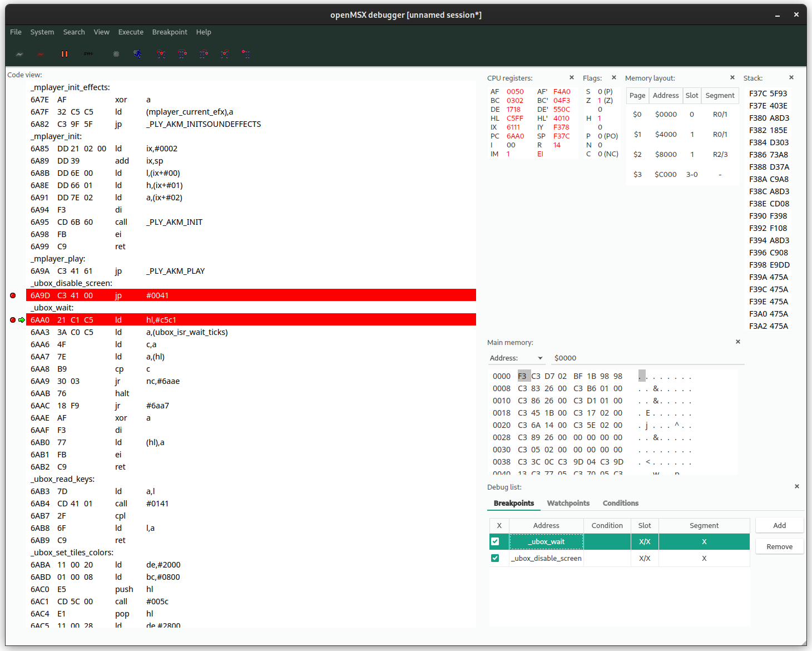Open the File menu

16,32
